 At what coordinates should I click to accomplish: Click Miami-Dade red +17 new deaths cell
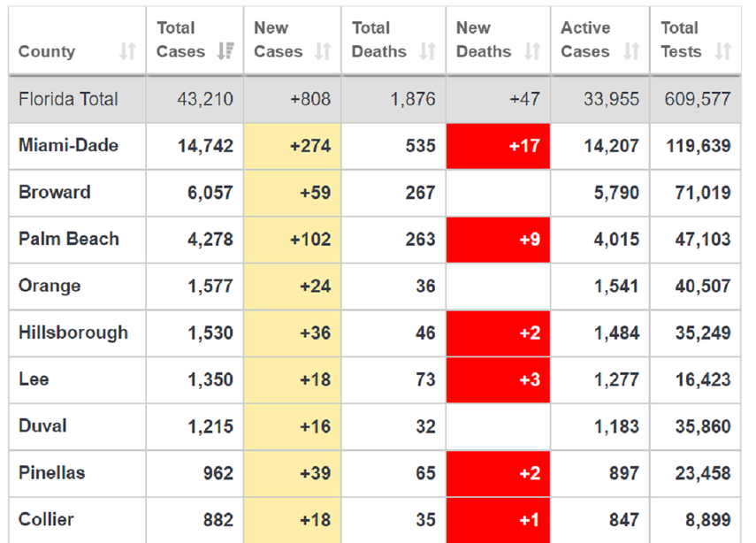coord(498,145)
